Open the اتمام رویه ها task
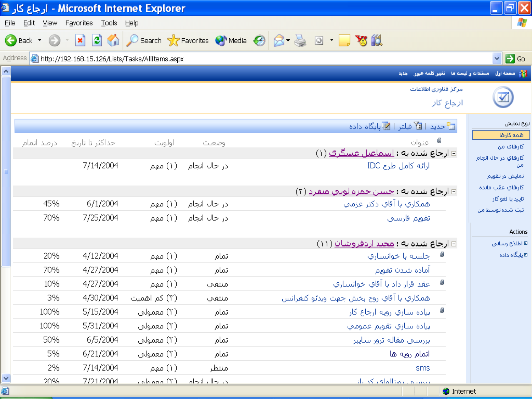 [410, 354]
